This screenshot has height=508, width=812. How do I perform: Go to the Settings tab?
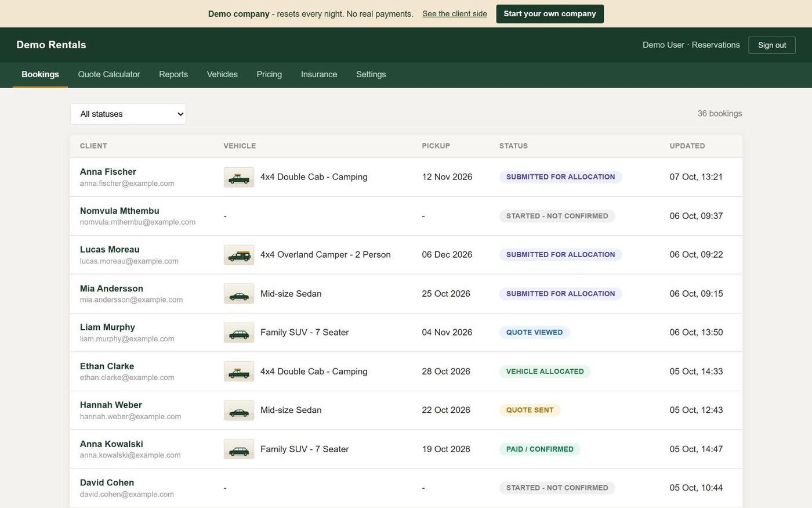(371, 74)
